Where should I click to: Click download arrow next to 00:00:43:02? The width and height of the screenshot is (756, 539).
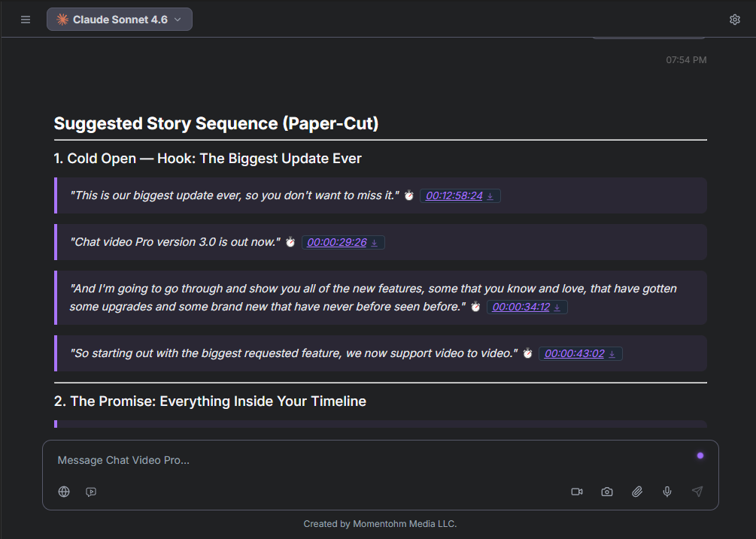click(x=612, y=354)
